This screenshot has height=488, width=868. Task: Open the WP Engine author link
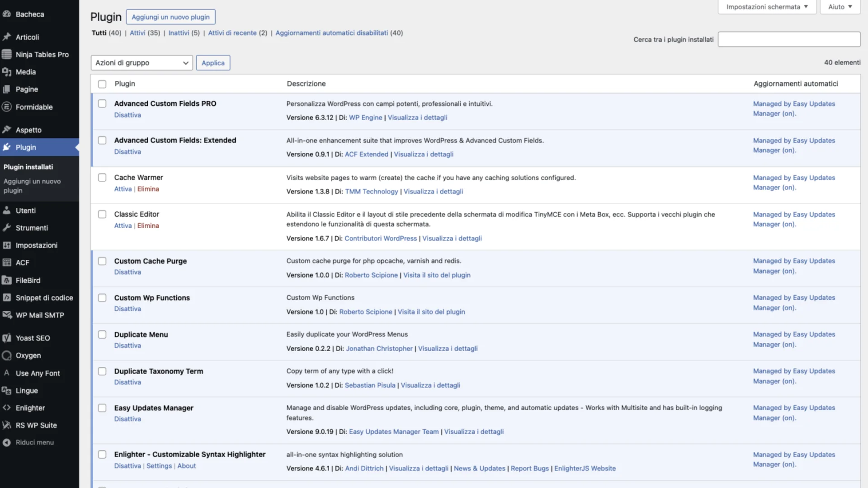[x=366, y=117]
